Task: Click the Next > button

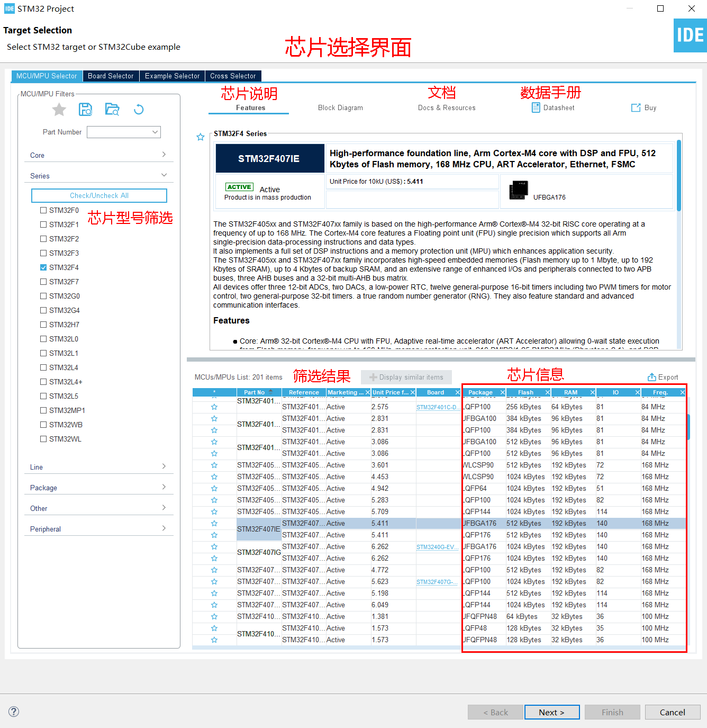Action: click(x=552, y=712)
